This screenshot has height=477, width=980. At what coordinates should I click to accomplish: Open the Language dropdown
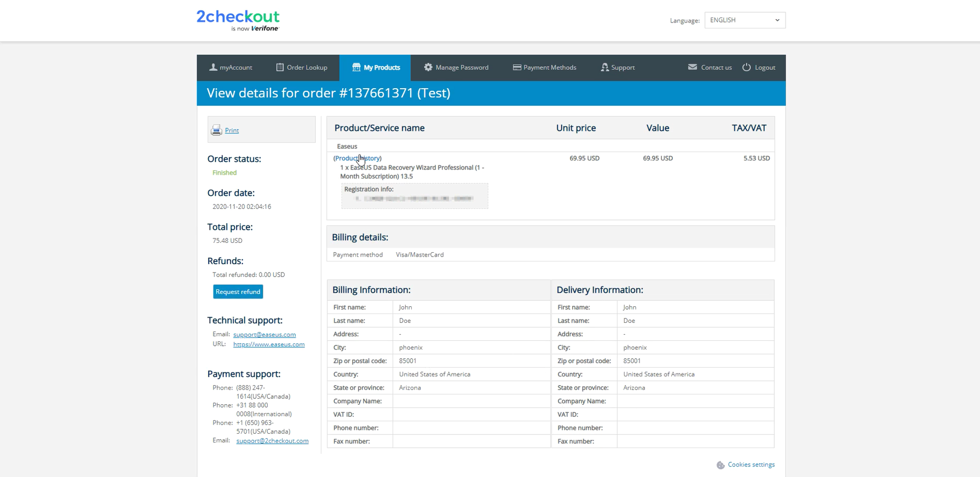pos(745,20)
